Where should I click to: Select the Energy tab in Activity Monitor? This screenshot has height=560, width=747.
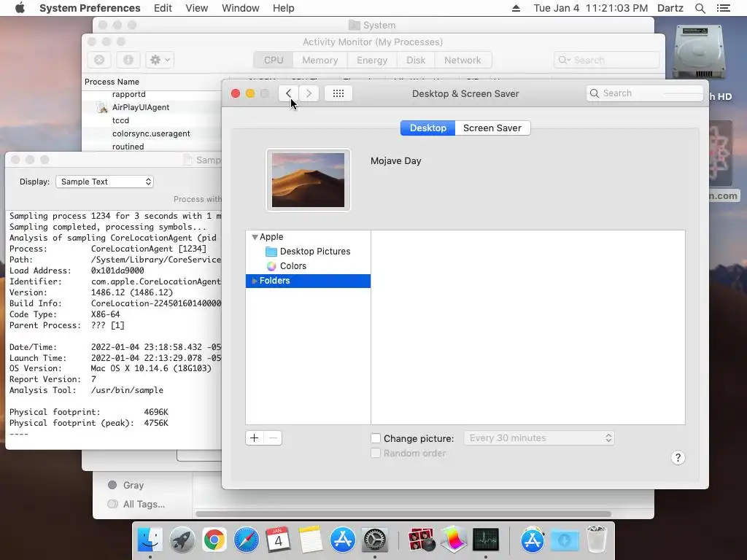(372, 60)
